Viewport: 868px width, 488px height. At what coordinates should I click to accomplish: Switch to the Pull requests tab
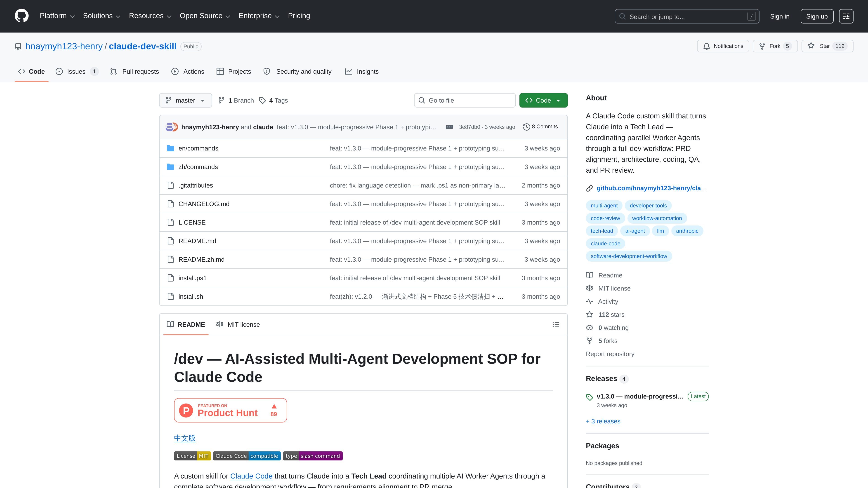click(134, 71)
